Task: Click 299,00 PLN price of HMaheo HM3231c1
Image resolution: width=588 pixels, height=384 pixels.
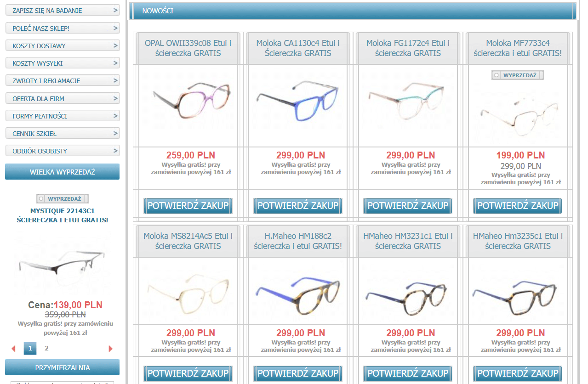Action: [x=410, y=333]
